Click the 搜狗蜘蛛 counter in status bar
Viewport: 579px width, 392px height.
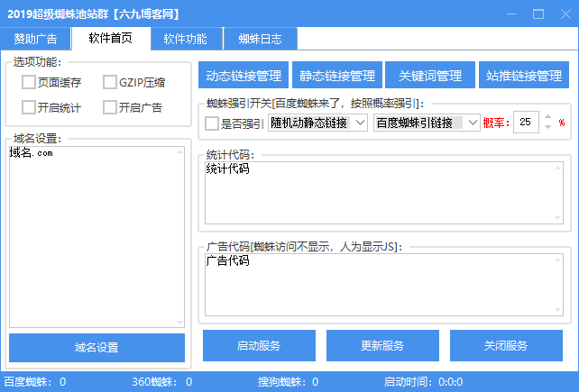288,382
